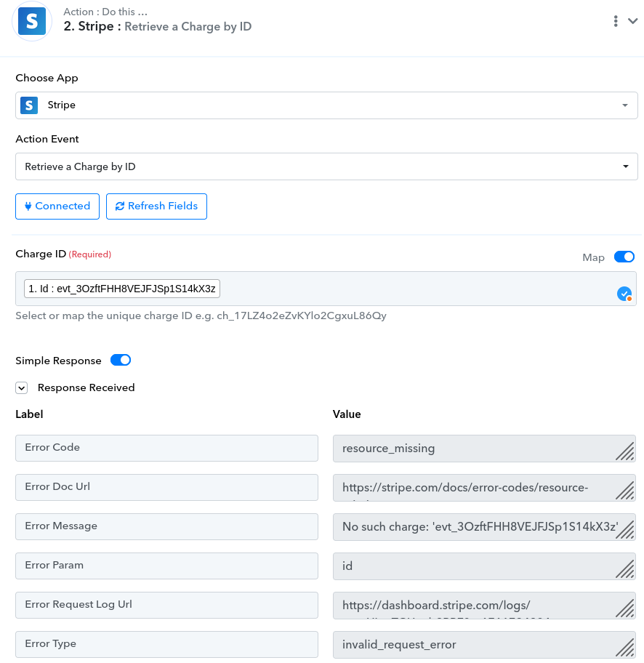Viewport: 644px width, 663px height.
Task: Click the Error Type label field
Action: (x=166, y=644)
